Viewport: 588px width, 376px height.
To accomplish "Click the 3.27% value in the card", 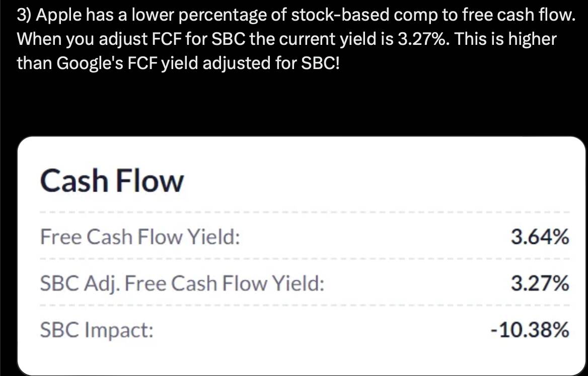I will coord(540,283).
